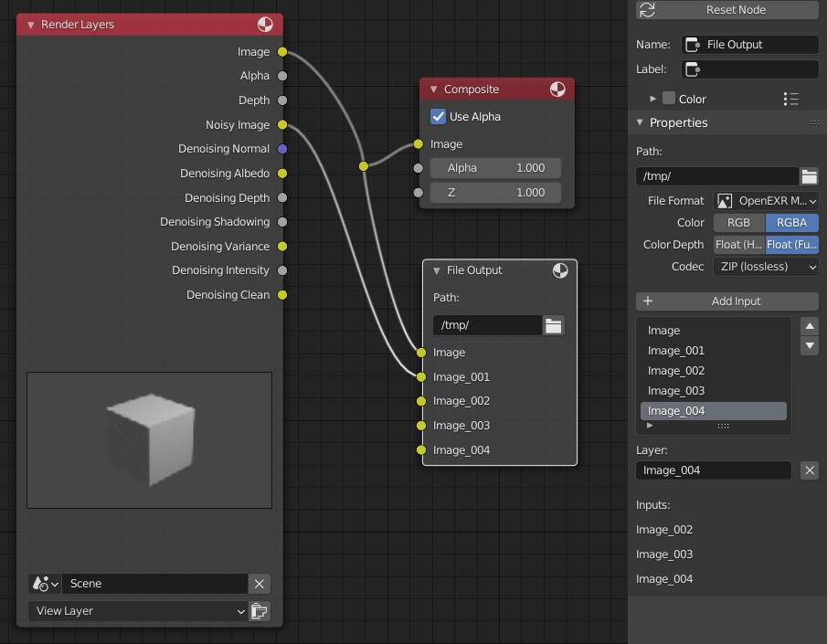
Task: Click the Add Input button
Action: (726, 301)
